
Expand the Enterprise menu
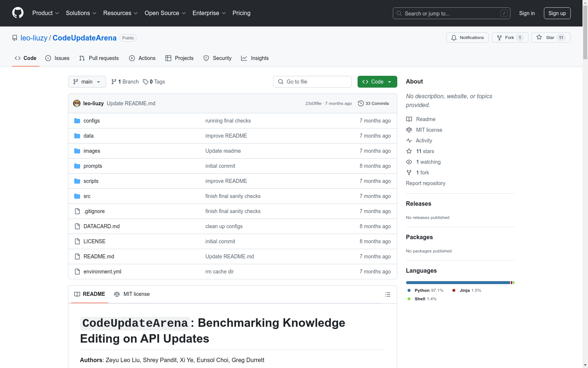pyautogui.click(x=209, y=13)
